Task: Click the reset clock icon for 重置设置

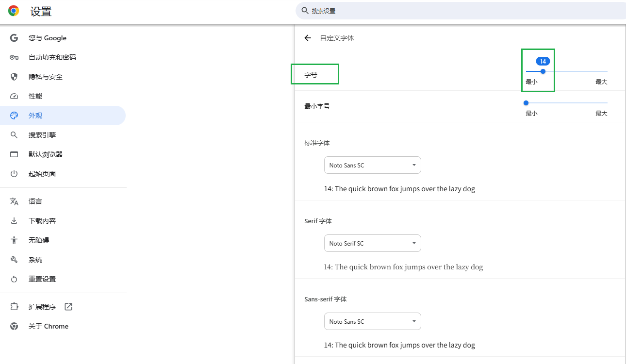Action: click(14, 279)
